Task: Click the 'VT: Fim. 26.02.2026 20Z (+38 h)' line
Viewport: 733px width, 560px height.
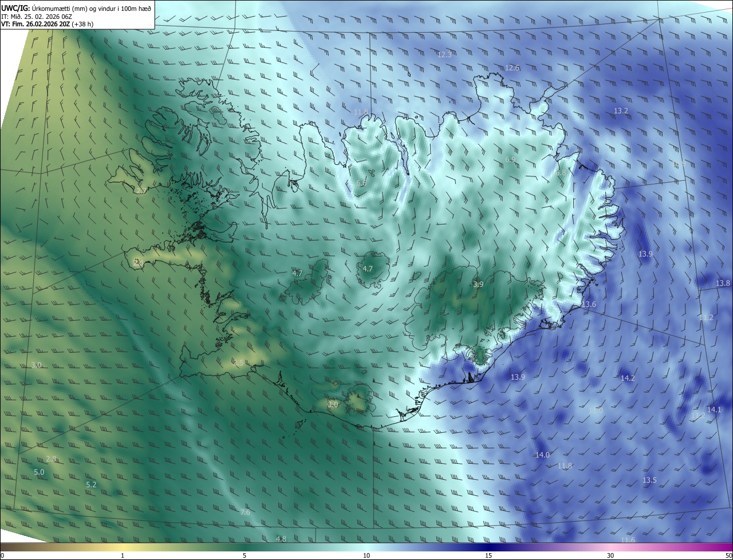Action: point(47,24)
